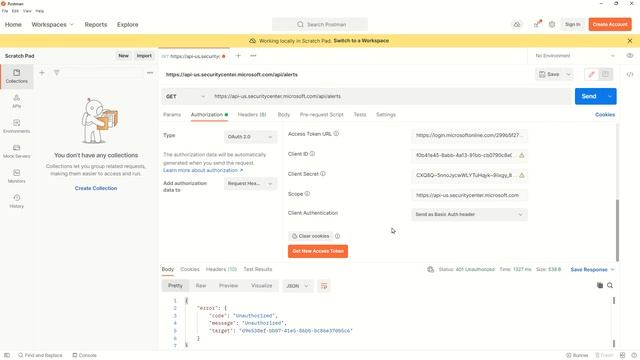The image size is (640, 360).
Task: Open the Client Authentication dropdown
Action: 469,214
